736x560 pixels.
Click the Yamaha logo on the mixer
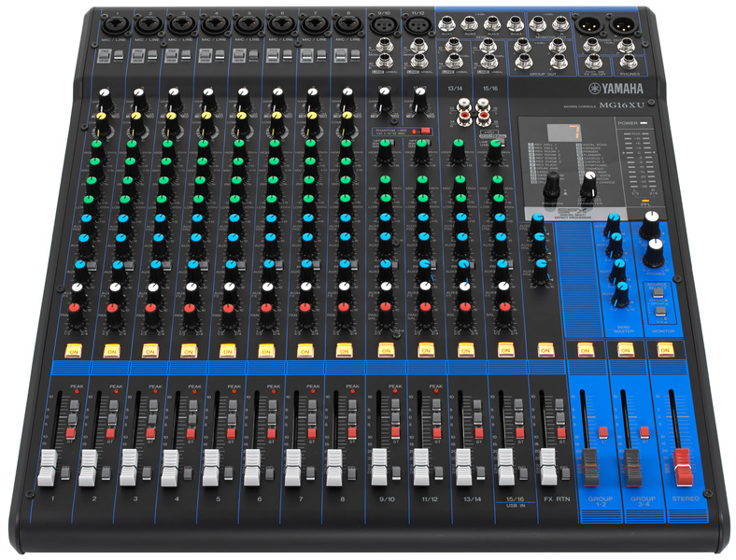click(616, 88)
